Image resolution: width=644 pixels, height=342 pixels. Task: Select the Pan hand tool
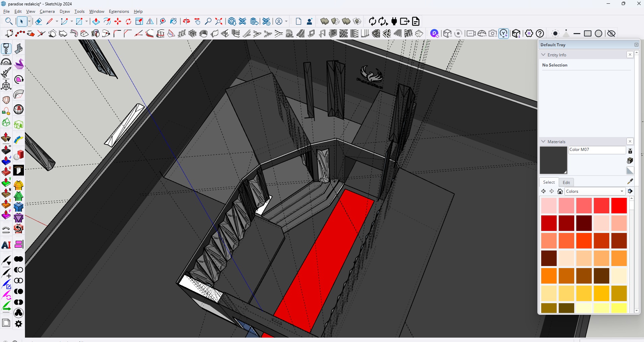(x=197, y=22)
